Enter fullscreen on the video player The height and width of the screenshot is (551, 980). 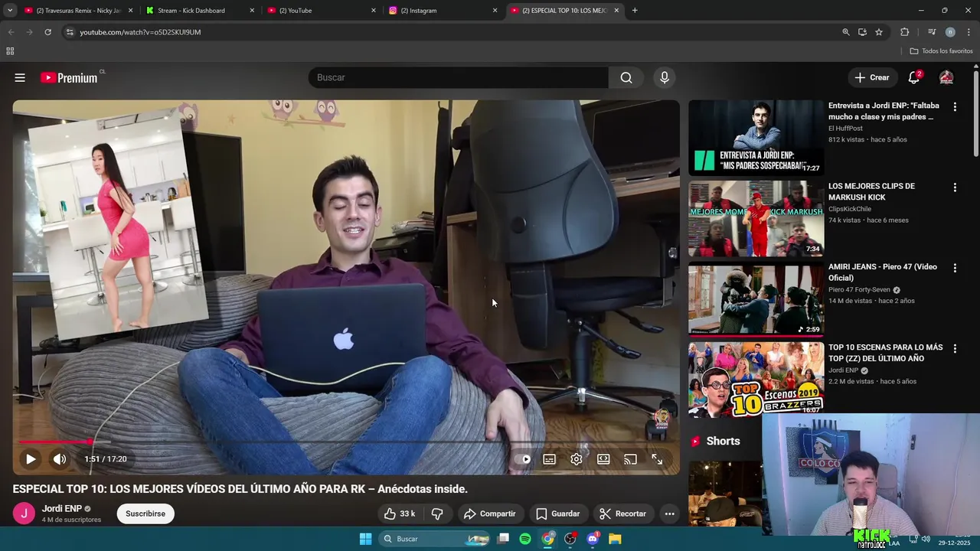[x=657, y=459]
